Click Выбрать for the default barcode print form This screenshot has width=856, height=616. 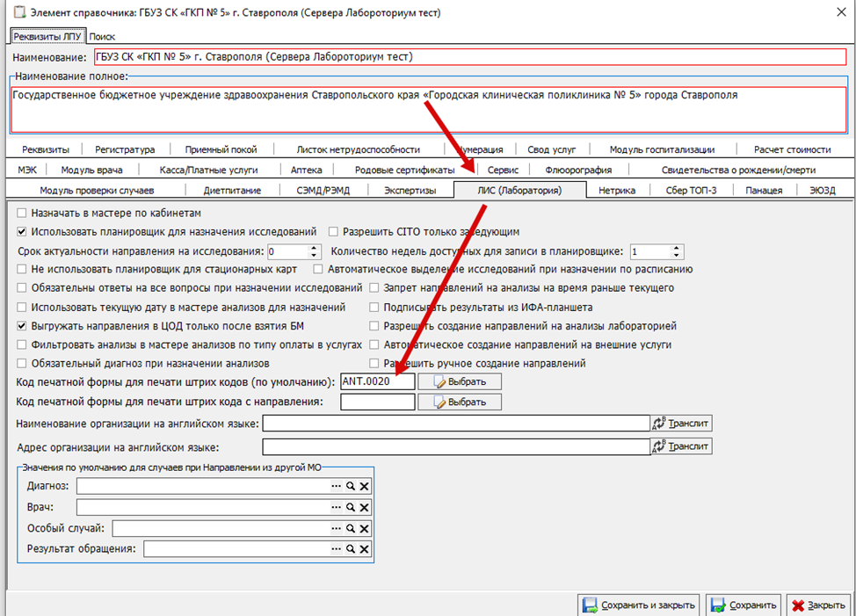pos(460,381)
